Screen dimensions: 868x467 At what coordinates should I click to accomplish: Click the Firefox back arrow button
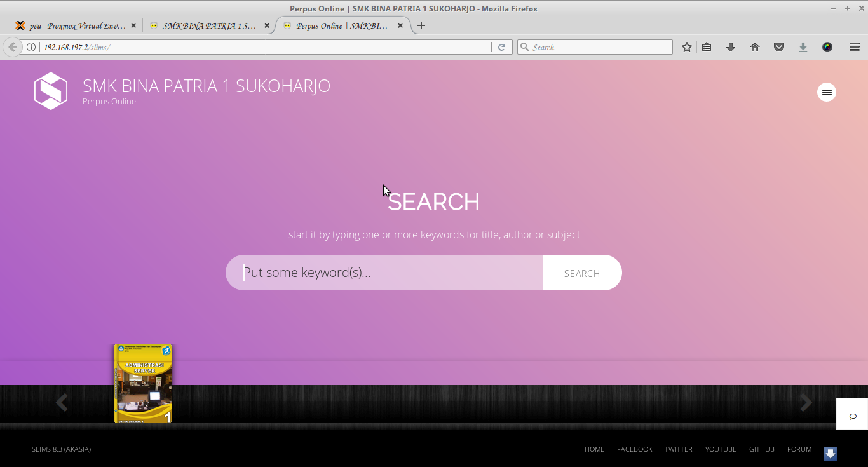pyautogui.click(x=13, y=47)
